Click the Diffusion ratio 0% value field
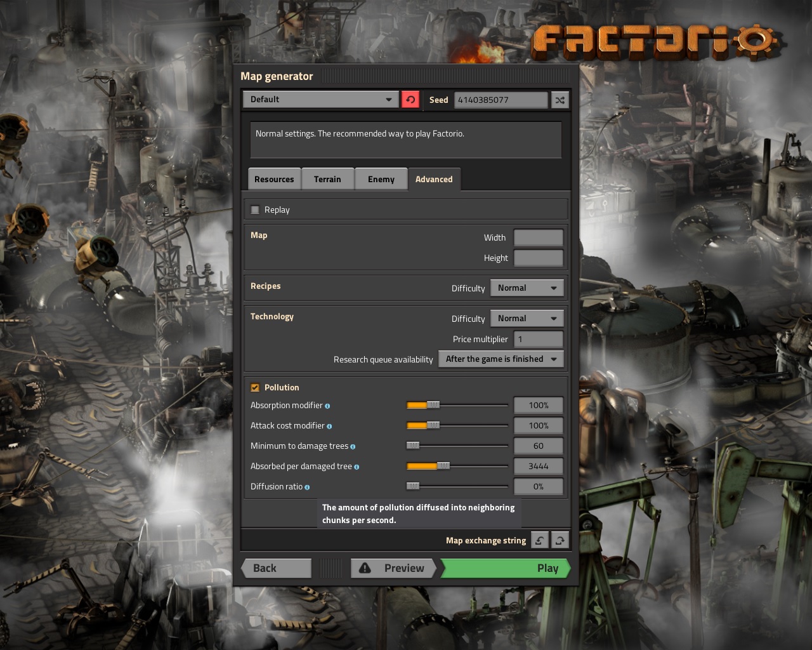 point(539,486)
